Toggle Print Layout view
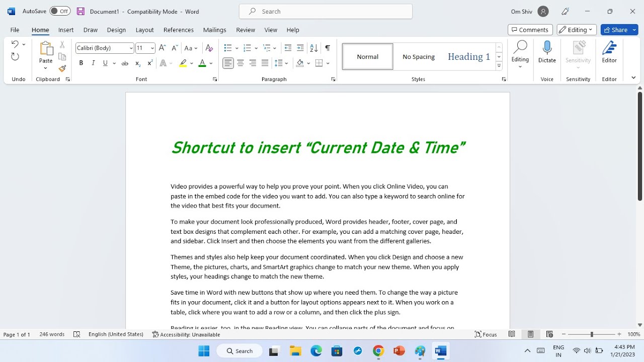Viewport: 644px width, 362px height. (530, 334)
